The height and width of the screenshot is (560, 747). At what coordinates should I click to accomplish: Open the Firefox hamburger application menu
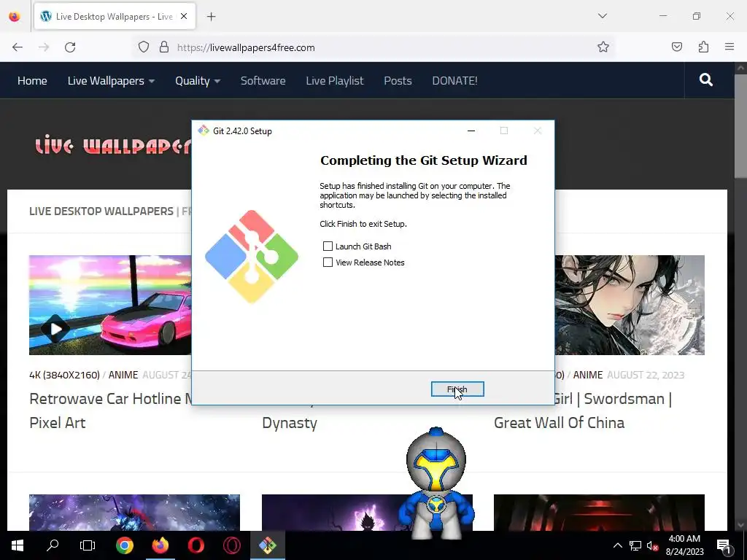(729, 47)
